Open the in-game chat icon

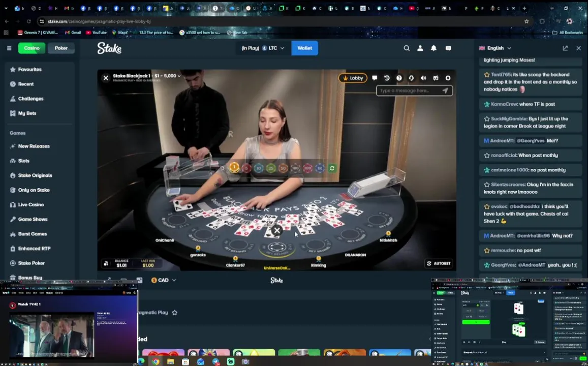(x=374, y=78)
